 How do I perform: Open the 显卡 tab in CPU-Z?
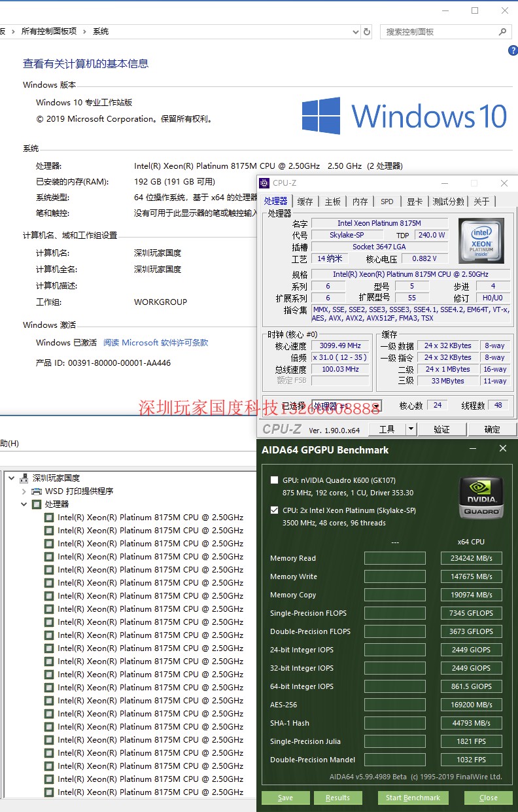(x=415, y=202)
